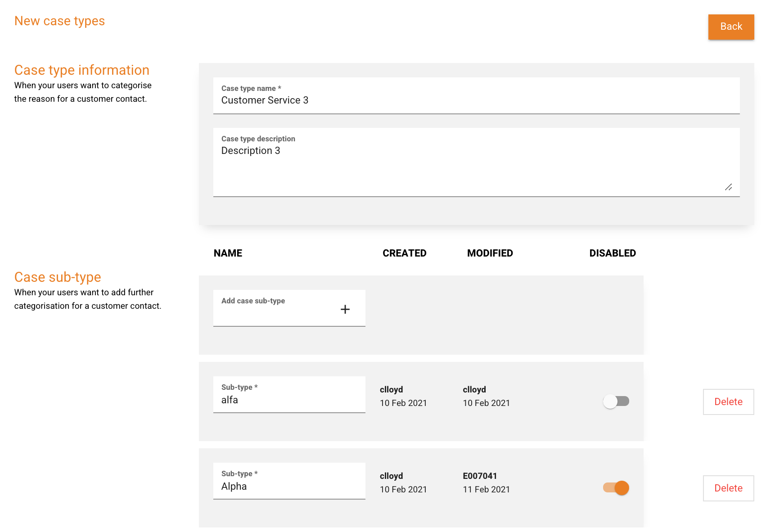The height and width of the screenshot is (532, 775).
Task: Click the NAME column header
Action: tap(228, 253)
